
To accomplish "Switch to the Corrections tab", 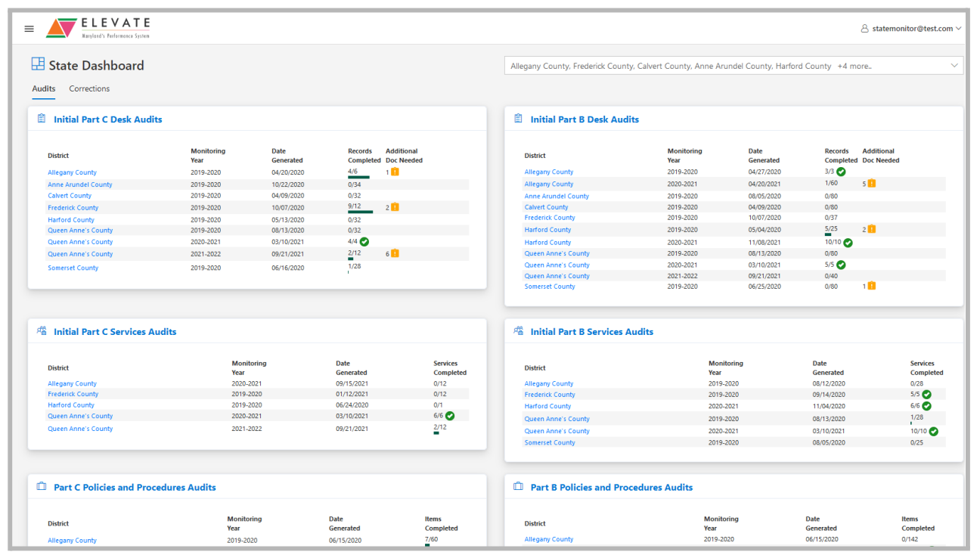I will 89,88.
